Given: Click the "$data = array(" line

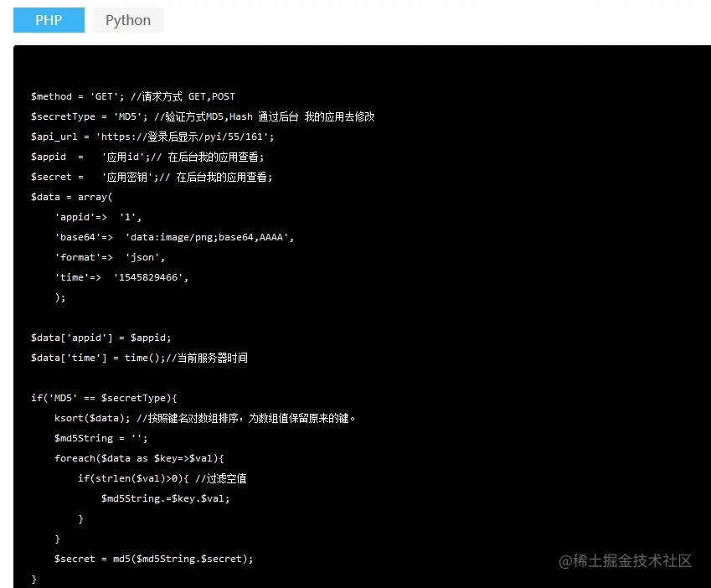Looking at the screenshot, I should [x=72, y=197].
